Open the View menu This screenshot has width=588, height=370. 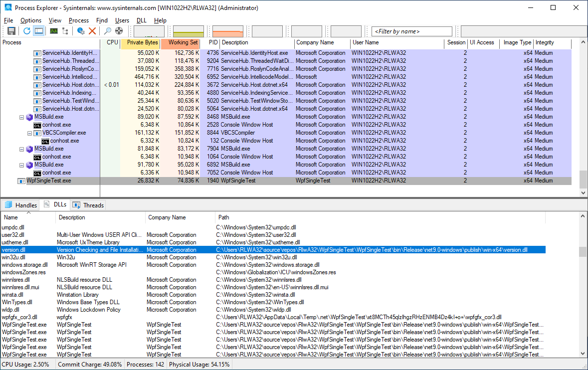click(55, 20)
